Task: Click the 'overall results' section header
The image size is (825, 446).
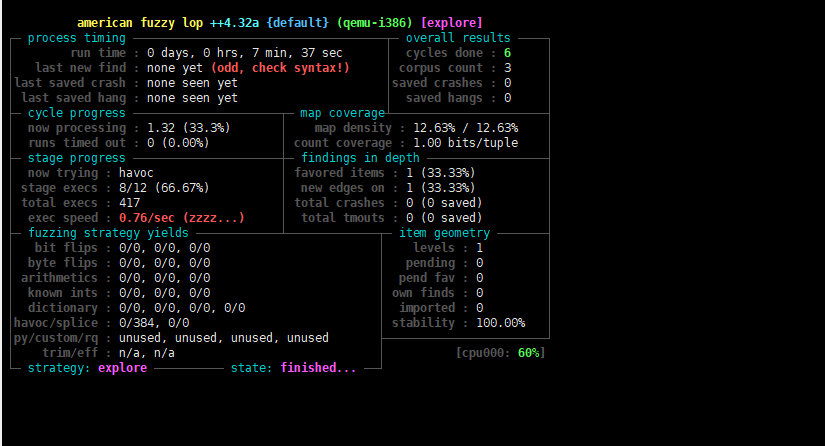Action: click(458, 38)
